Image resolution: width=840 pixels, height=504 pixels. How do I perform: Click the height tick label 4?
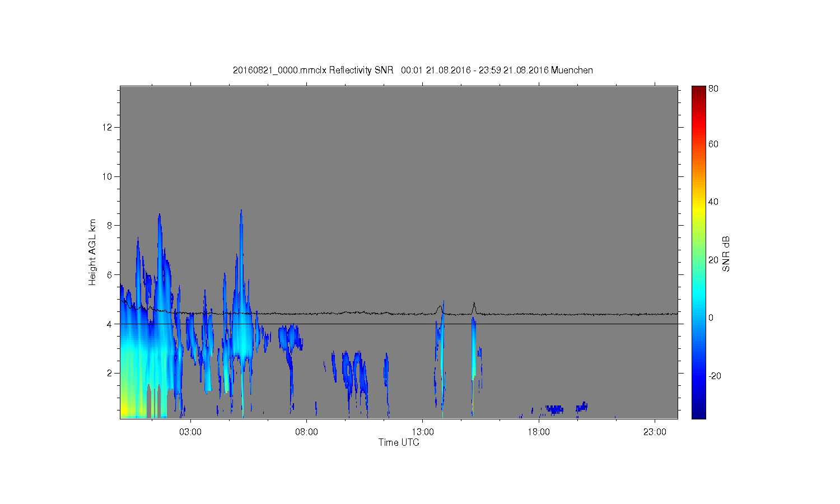pyautogui.click(x=110, y=324)
